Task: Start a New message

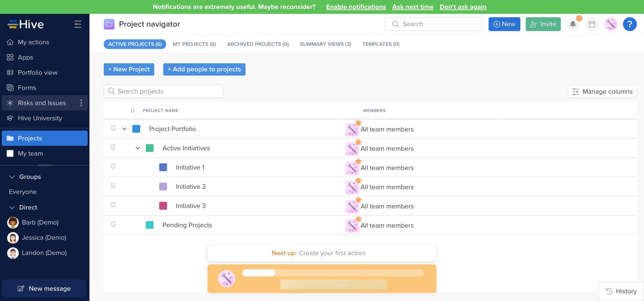Action: tap(44, 289)
